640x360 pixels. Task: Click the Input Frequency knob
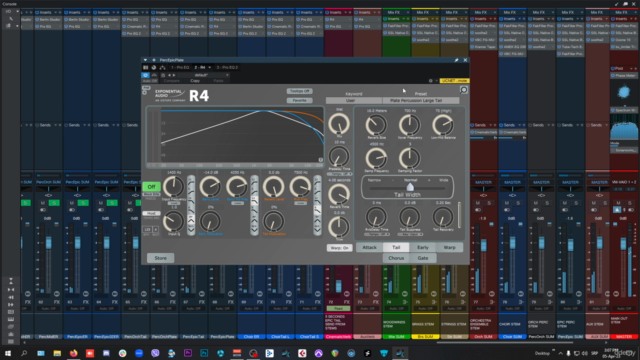[173, 187]
